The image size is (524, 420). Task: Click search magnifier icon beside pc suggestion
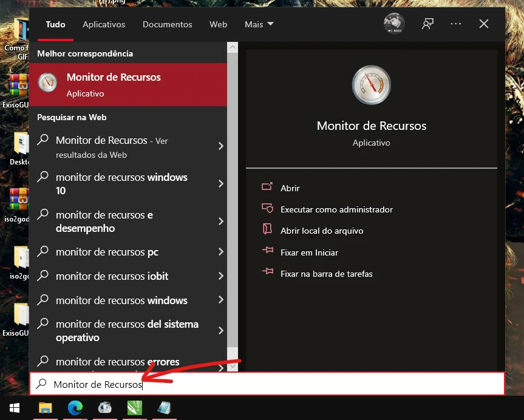tap(43, 251)
